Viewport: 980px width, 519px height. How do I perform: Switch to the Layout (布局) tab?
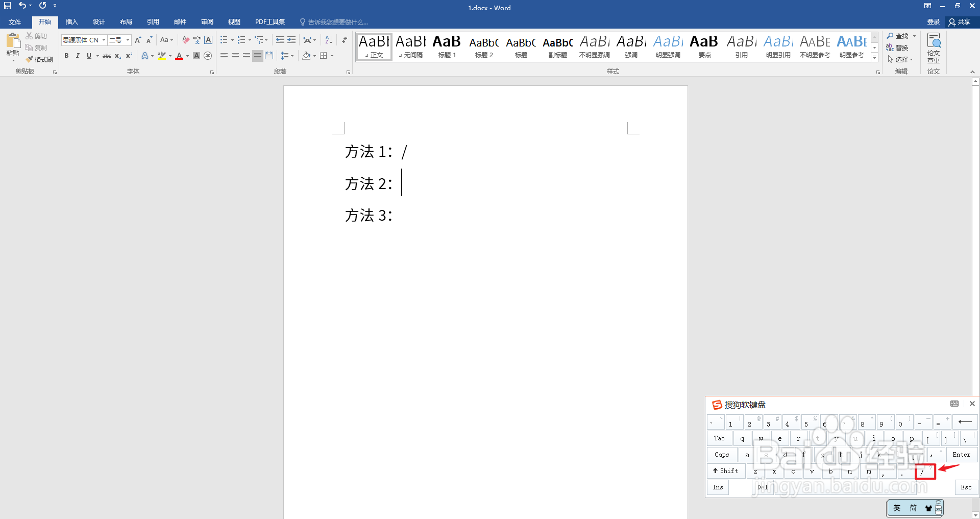(126, 22)
